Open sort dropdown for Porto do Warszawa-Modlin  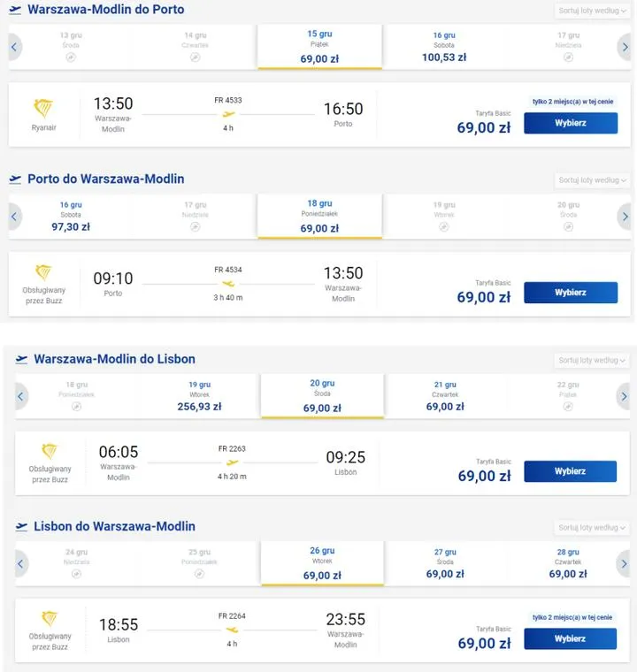click(592, 180)
